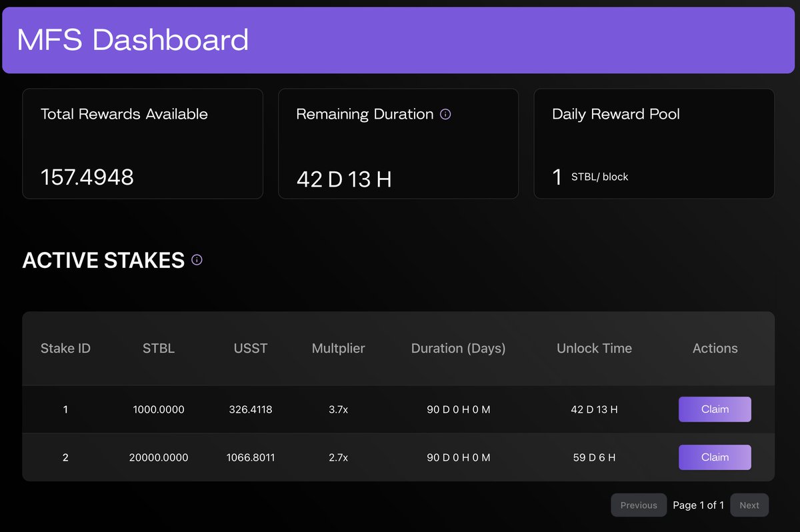Click the Unlock Time column header
This screenshot has height=532, width=800.
coord(594,348)
